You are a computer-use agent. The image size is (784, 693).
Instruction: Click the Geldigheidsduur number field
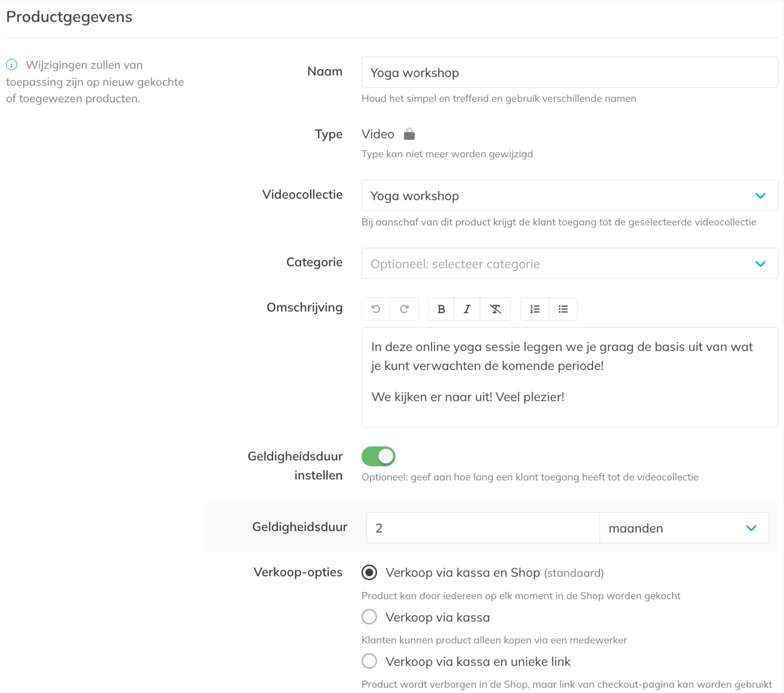(483, 528)
